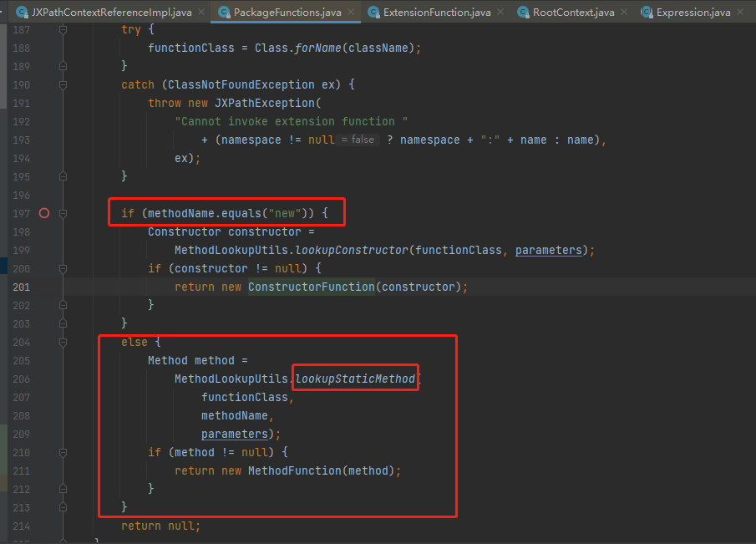
Task: Remove the breakpoint on line 197
Action: (x=44, y=213)
